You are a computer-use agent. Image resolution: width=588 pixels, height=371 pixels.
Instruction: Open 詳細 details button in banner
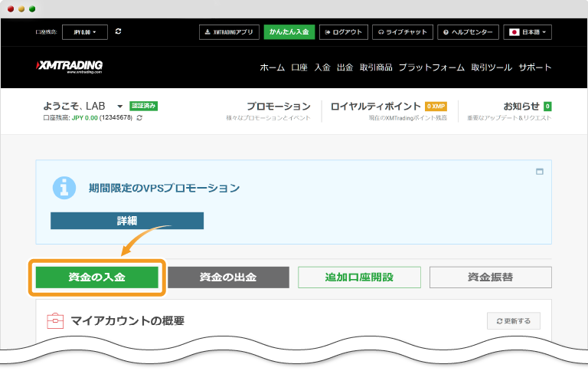[x=127, y=221]
